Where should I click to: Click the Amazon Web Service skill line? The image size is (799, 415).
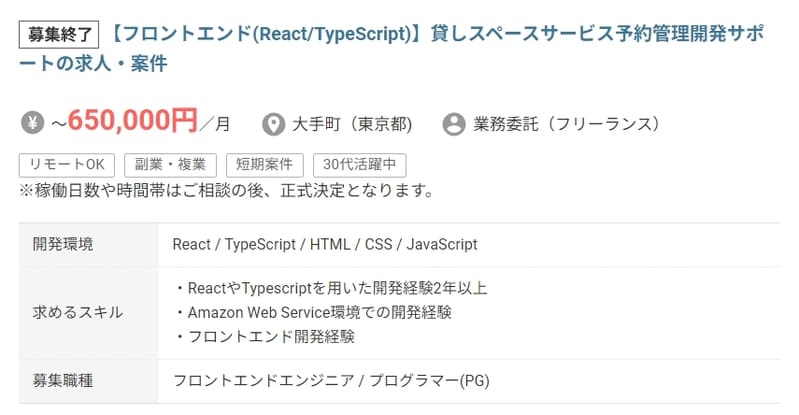(312, 312)
